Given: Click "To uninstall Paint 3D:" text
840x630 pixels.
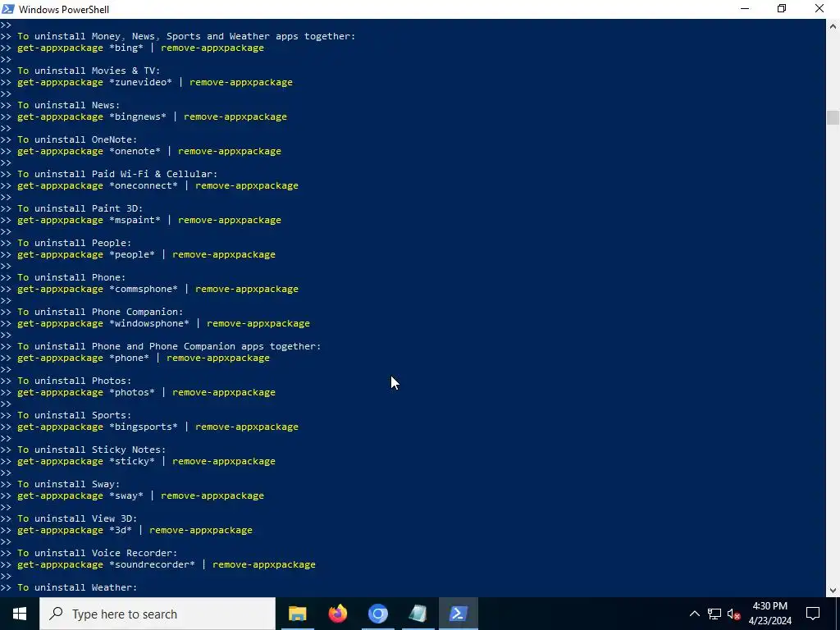Looking at the screenshot, I should pos(80,208).
